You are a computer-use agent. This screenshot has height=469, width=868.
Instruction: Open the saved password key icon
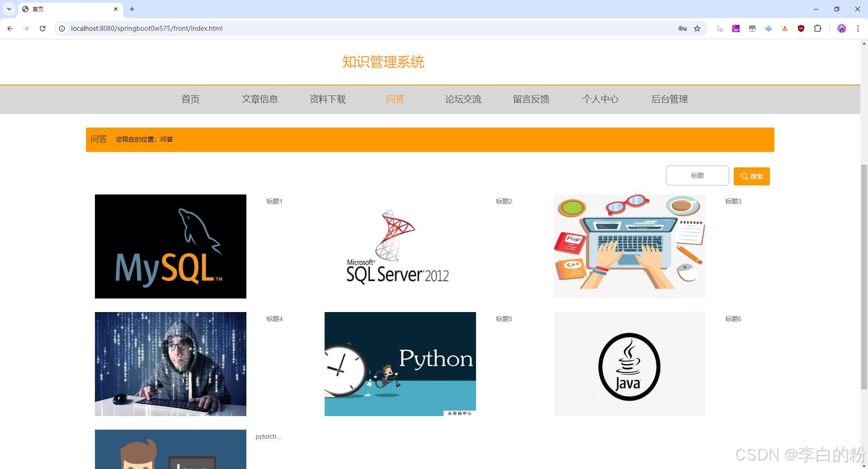click(683, 28)
